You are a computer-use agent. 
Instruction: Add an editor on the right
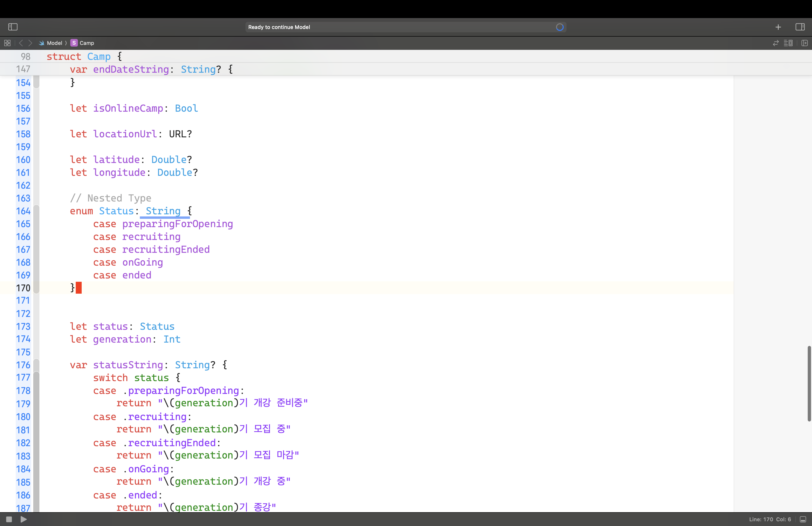(x=804, y=43)
